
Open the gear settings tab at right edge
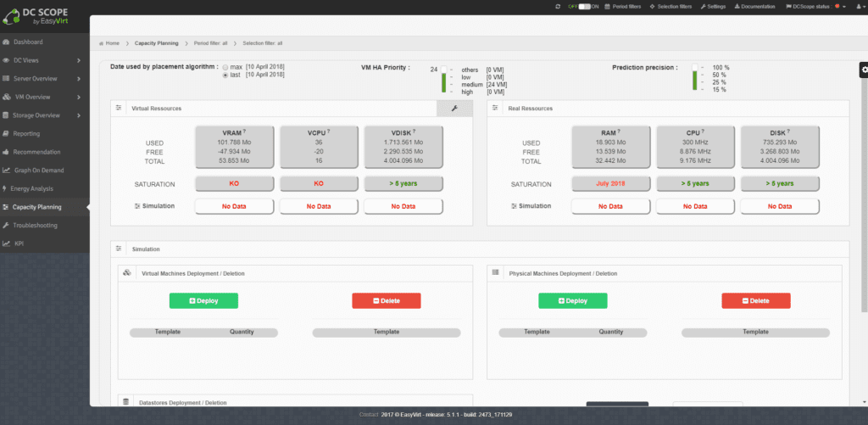(x=864, y=70)
